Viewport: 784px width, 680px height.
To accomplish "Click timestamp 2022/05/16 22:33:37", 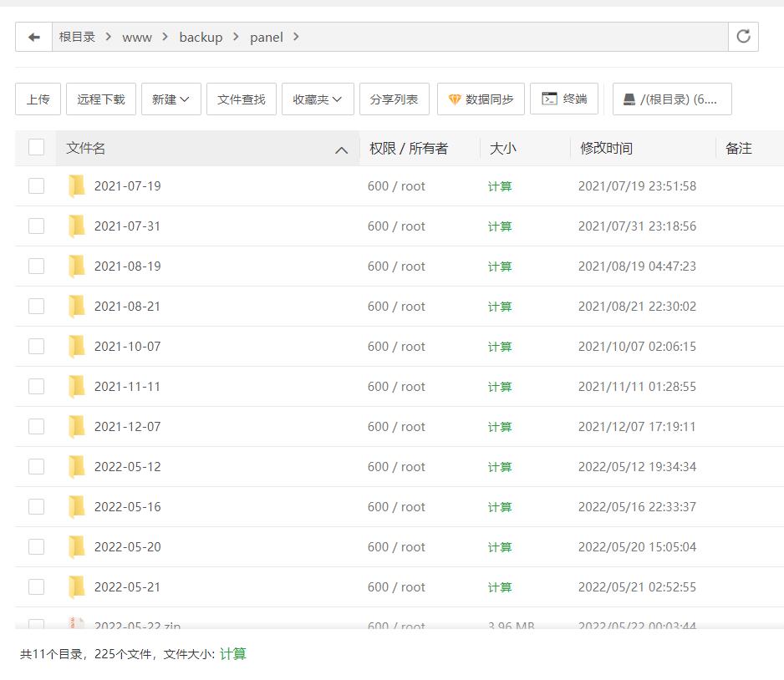I will (x=637, y=507).
